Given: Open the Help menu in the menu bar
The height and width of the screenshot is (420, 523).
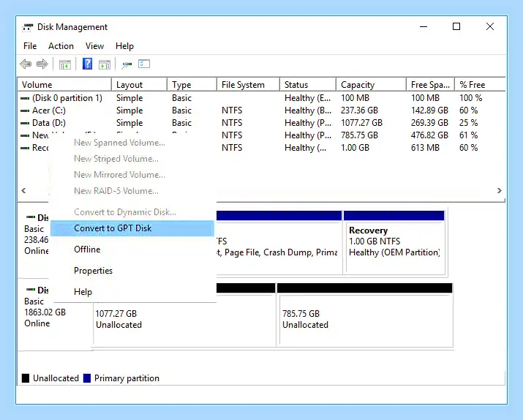Looking at the screenshot, I should pos(125,46).
